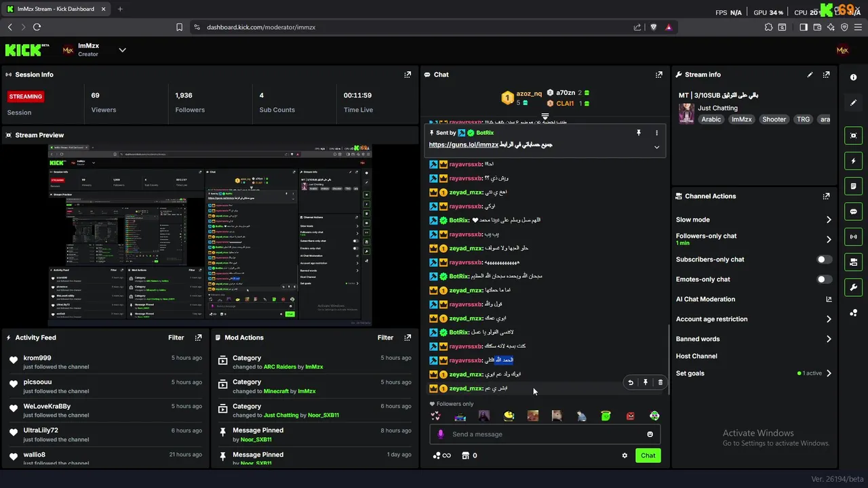868x488 pixels.
Task: Pop out the Mod Actions panel
Action: tap(408, 338)
